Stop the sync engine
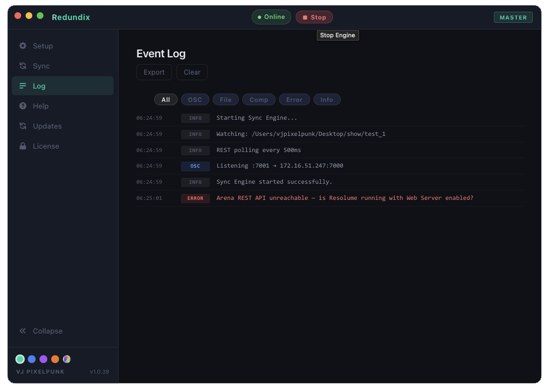Viewport: 549px width, 392px height. click(x=314, y=17)
